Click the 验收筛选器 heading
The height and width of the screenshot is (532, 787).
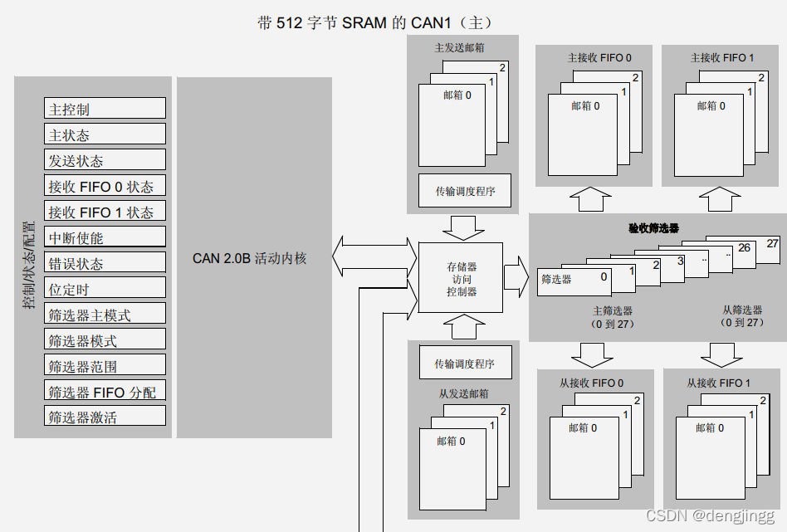pyautogui.click(x=653, y=228)
